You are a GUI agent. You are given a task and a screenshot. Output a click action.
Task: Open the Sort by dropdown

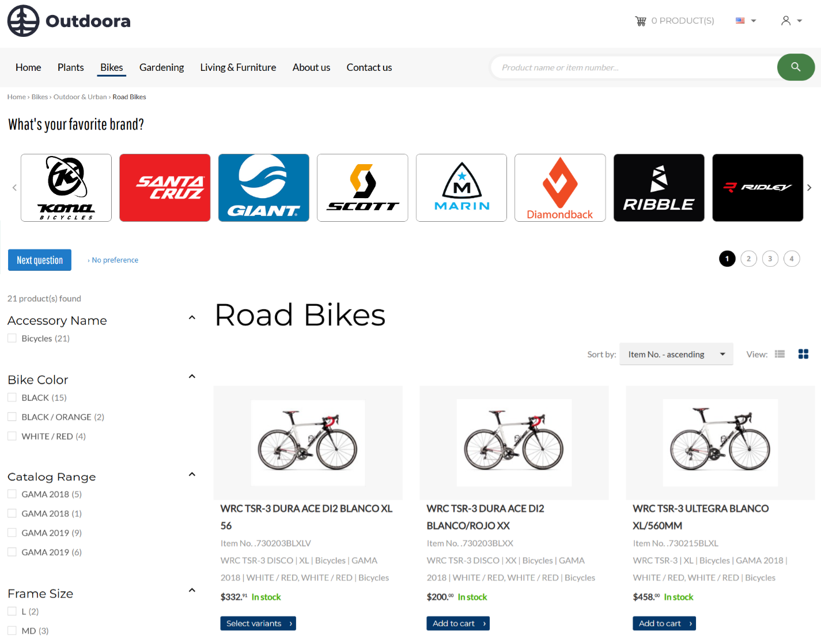tap(676, 354)
